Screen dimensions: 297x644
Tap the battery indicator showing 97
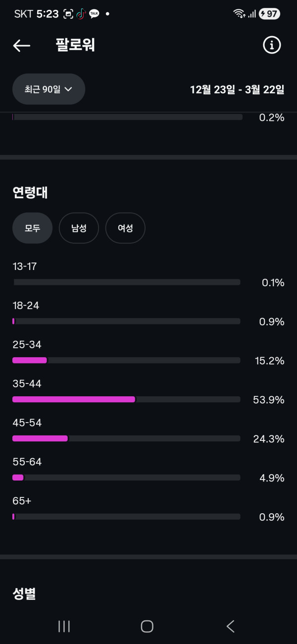270,14
